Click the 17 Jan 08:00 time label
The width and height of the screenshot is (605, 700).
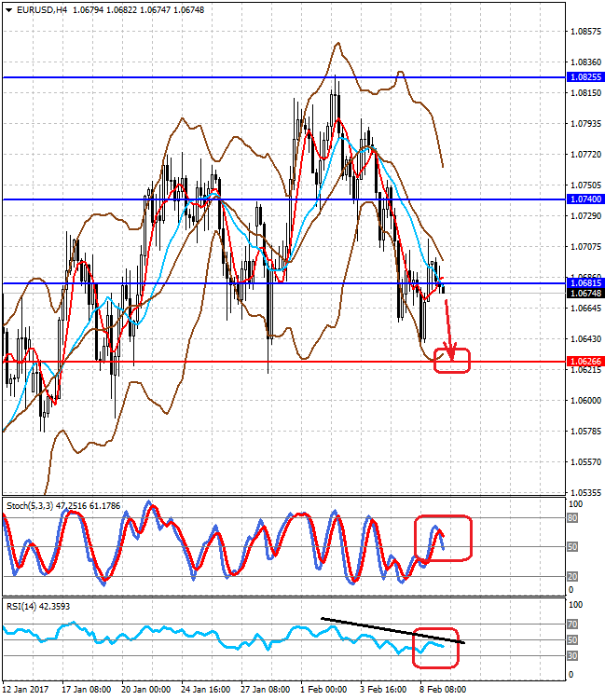[x=86, y=690]
